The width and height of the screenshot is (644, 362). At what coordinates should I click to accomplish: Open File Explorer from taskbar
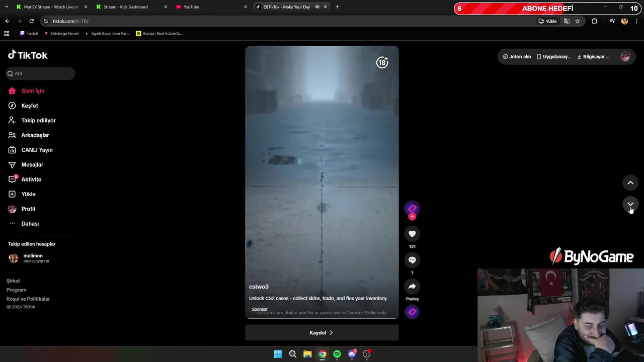click(x=307, y=354)
